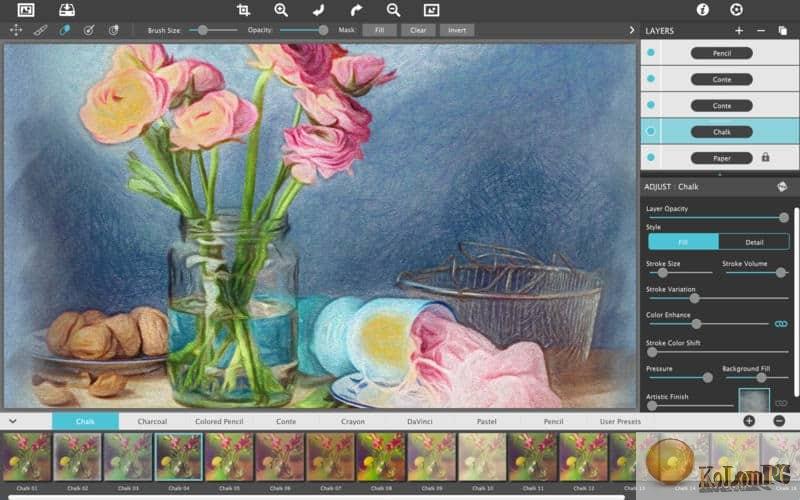This screenshot has width=800, height=500.
Task: Open the Colored Pencil presets tab
Action: [219, 421]
